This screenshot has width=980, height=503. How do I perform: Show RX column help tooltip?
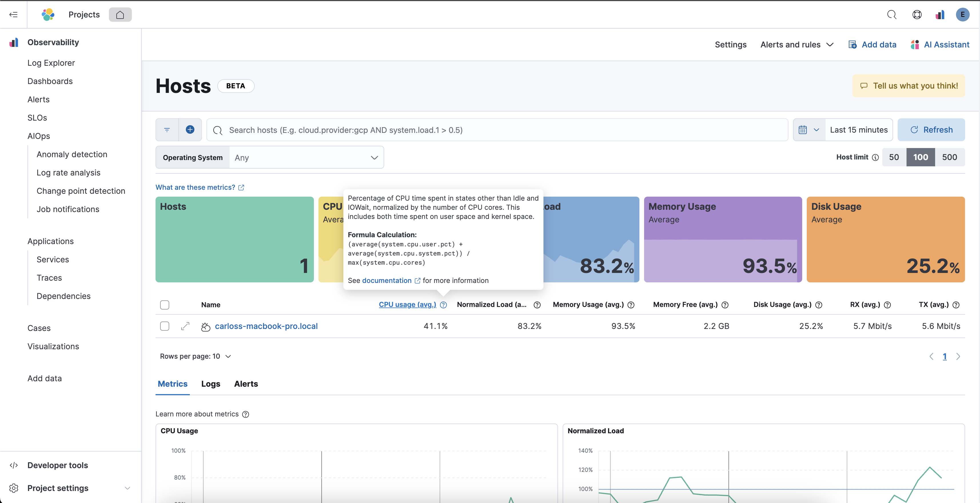887,305
